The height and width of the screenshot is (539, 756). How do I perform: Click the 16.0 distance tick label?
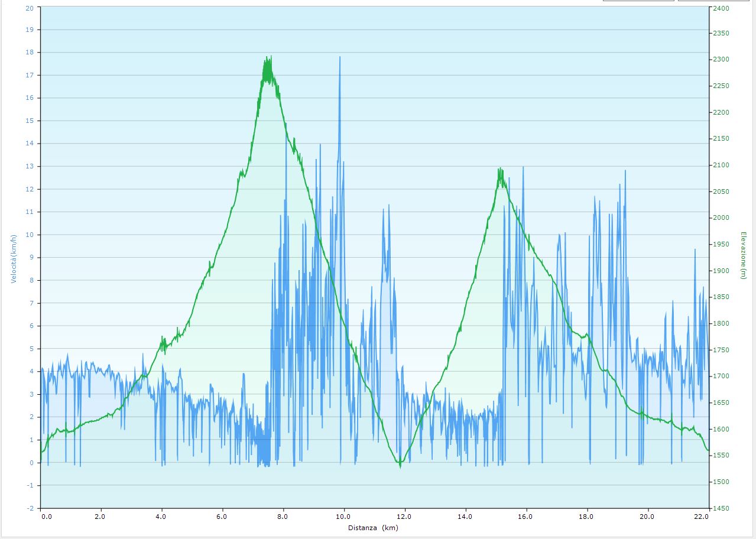(526, 516)
